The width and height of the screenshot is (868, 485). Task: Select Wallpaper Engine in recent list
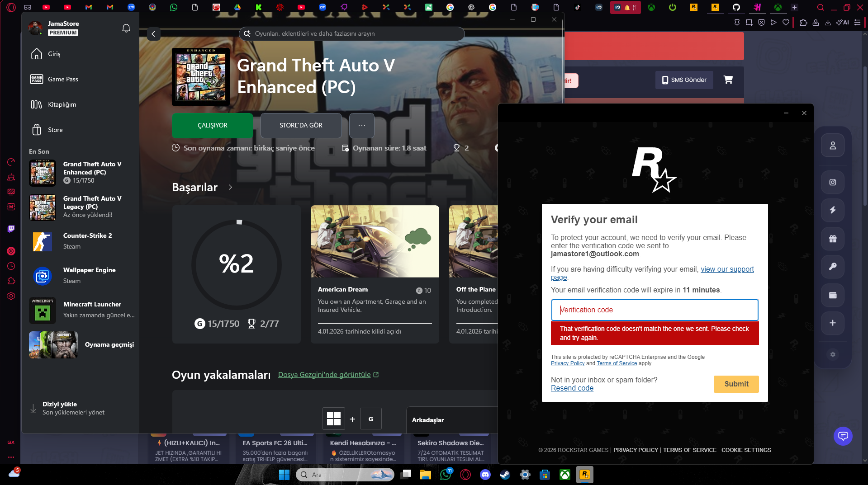click(80, 276)
